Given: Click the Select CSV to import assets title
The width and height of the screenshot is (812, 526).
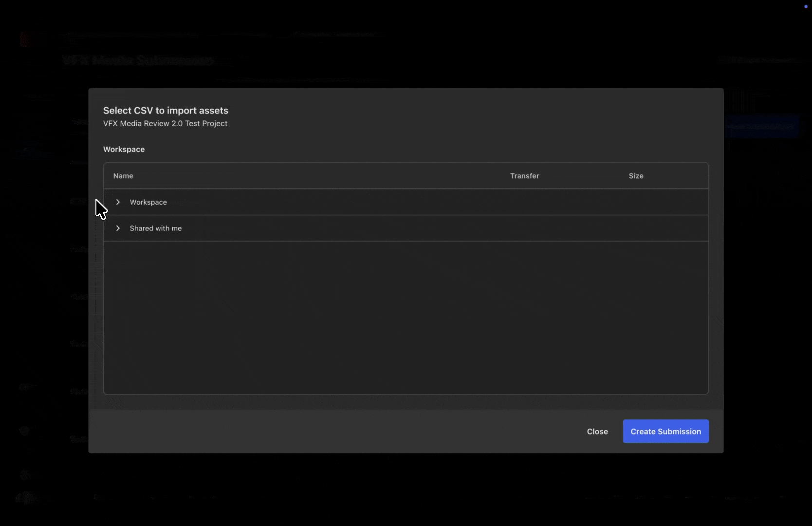Looking at the screenshot, I should 166,111.
